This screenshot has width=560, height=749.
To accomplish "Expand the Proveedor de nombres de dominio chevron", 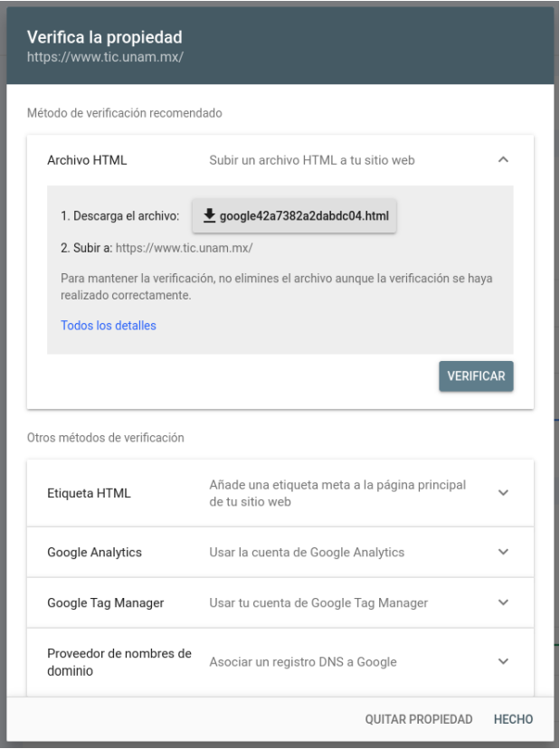I will click(503, 661).
